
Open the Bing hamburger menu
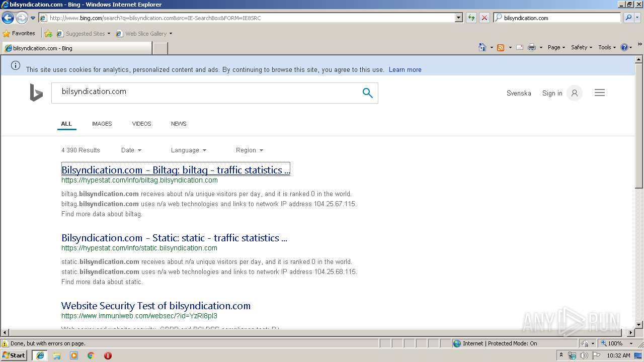tap(600, 93)
